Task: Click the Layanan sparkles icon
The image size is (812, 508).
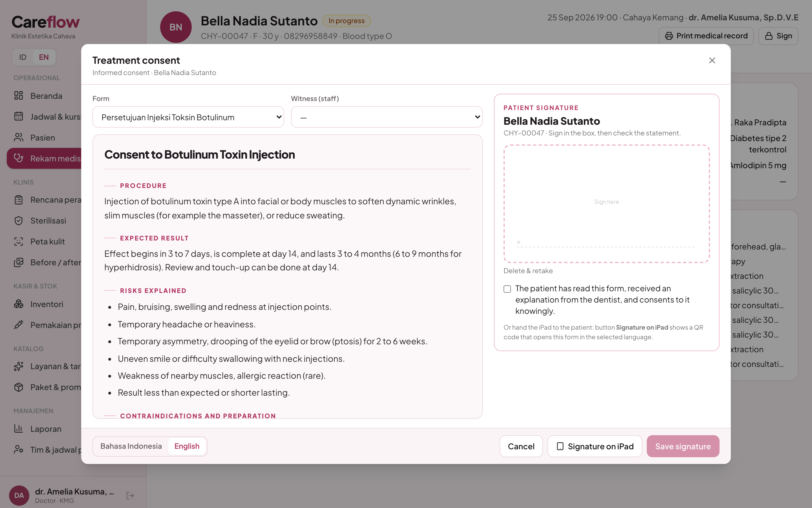Action: point(18,366)
